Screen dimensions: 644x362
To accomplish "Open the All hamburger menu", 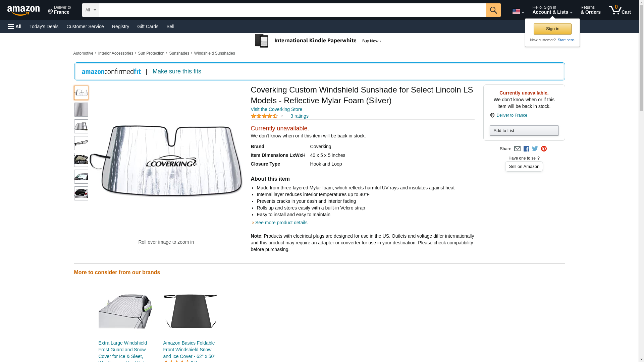I will [15, 26].
